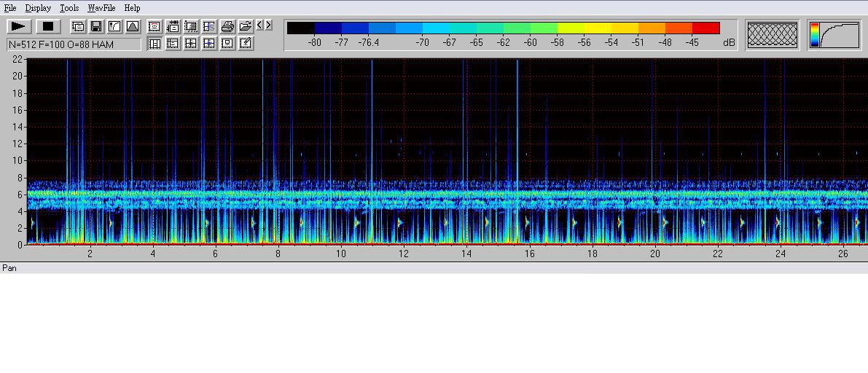Viewport: 868px width, 373px height.
Task: Open the WavFile menu
Action: tap(101, 8)
